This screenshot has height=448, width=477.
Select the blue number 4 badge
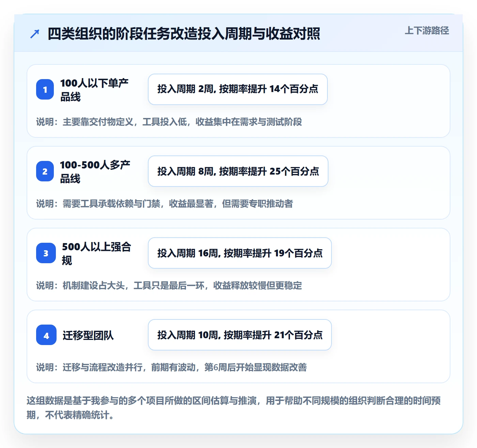(x=46, y=335)
